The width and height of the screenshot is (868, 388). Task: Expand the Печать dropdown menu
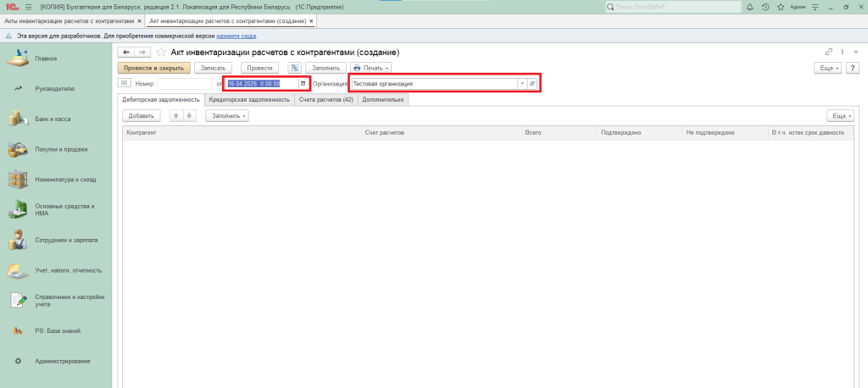point(370,68)
